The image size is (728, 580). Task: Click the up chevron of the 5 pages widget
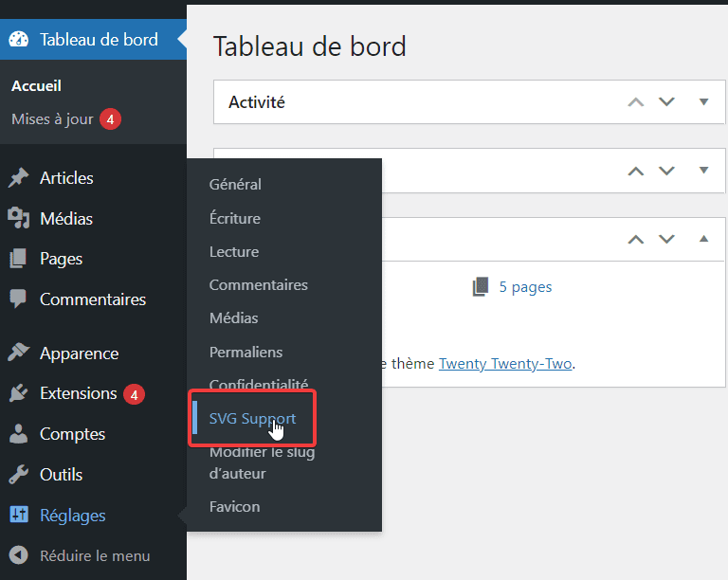(636, 240)
